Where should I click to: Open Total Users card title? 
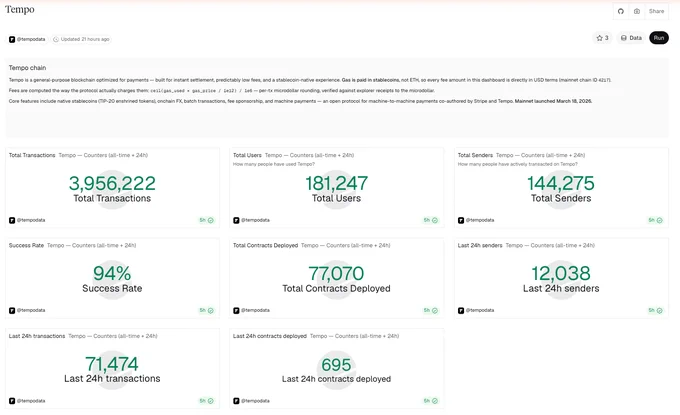[247, 155]
